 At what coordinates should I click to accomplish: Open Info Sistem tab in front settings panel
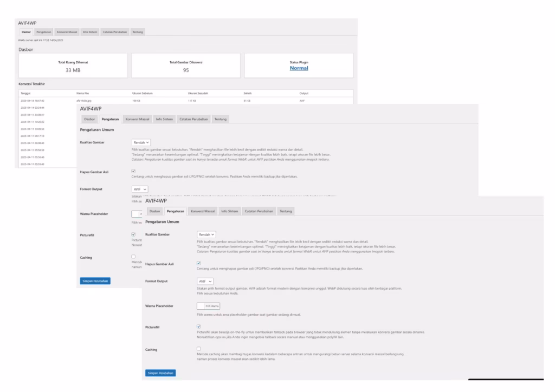point(230,211)
